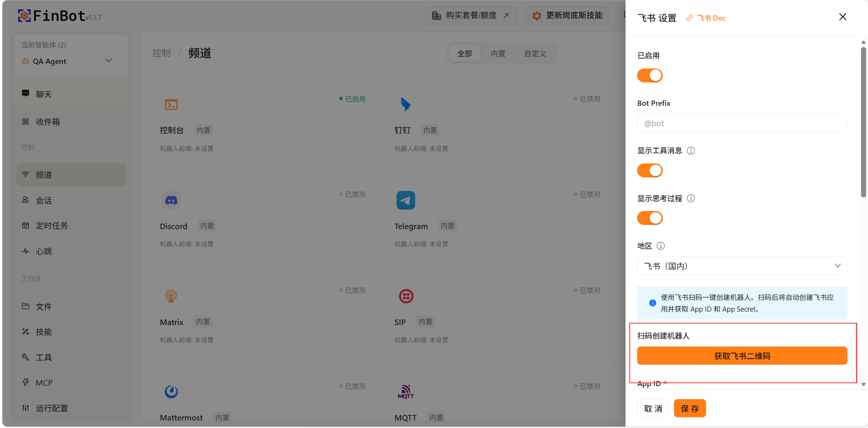
Task: Click the Matrix card title
Action: click(x=172, y=322)
